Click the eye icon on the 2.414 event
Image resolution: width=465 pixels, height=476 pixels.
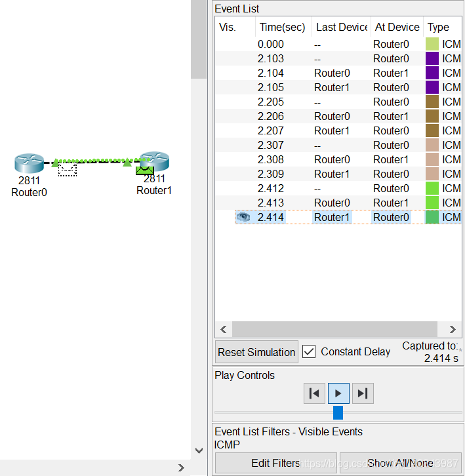point(243,217)
